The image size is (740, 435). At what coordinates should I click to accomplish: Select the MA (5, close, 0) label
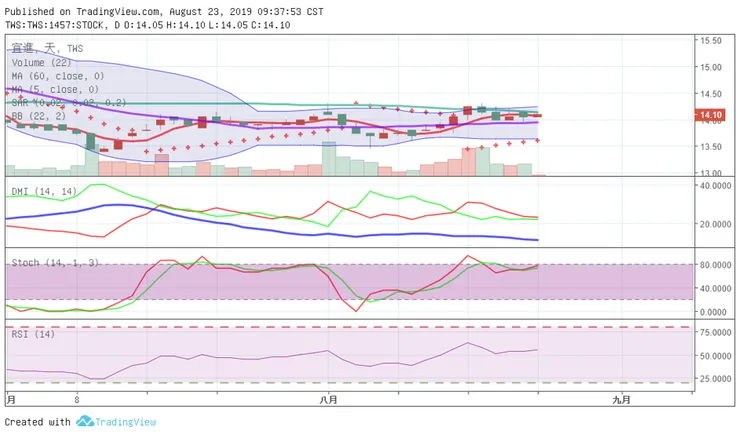coord(55,89)
